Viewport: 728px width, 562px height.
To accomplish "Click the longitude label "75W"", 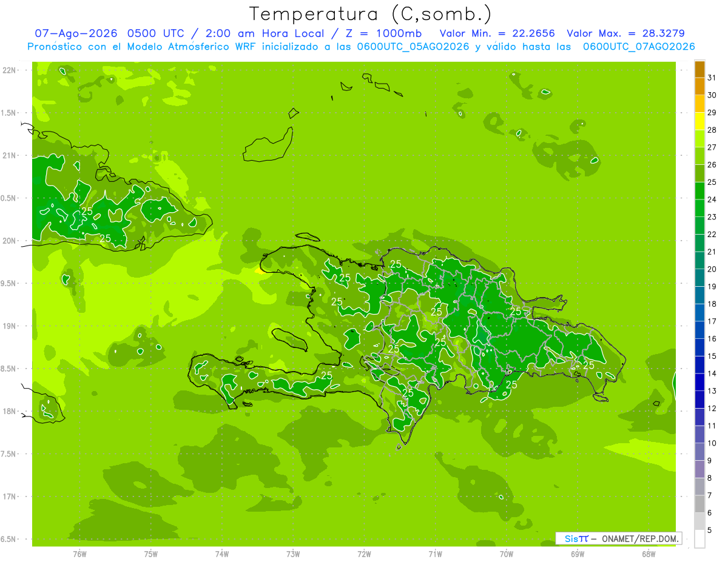I will pos(150,554).
